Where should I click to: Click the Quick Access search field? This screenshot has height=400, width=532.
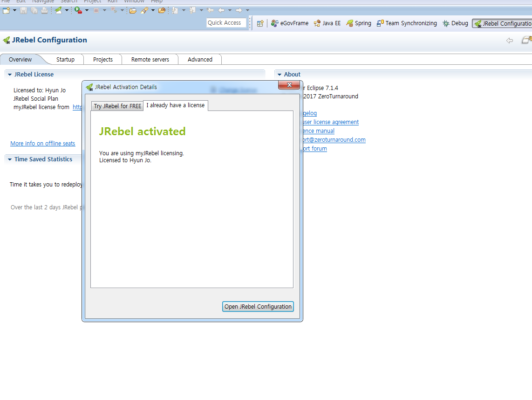click(x=226, y=23)
